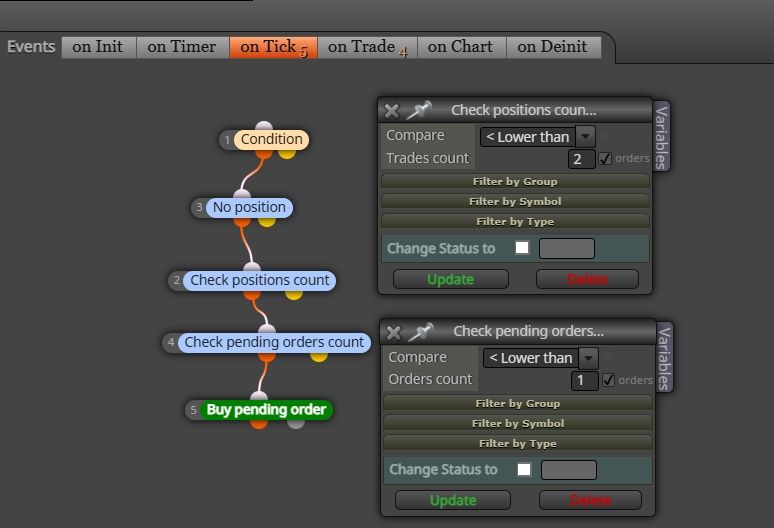Image resolution: width=774 pixels, height=528 pixels.
Task: Select the Condition block
Action: 271,139
